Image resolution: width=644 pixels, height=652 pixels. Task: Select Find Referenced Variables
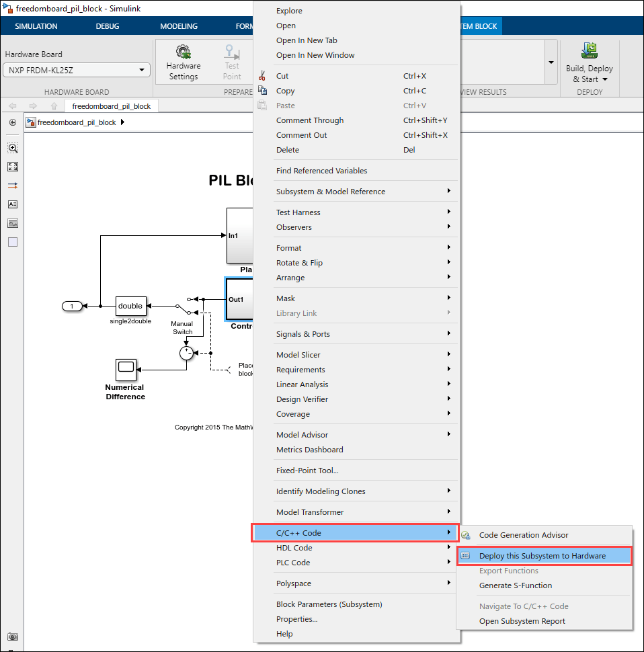coord(321,171)
